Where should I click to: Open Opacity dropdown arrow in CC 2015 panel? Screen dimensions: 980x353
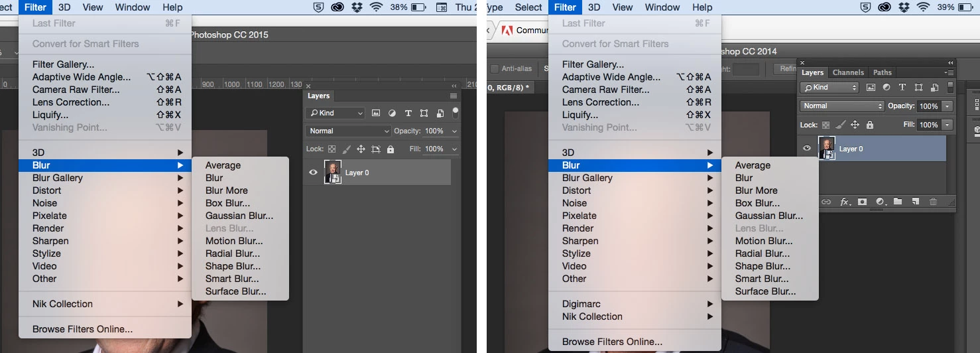pos(454,131)
